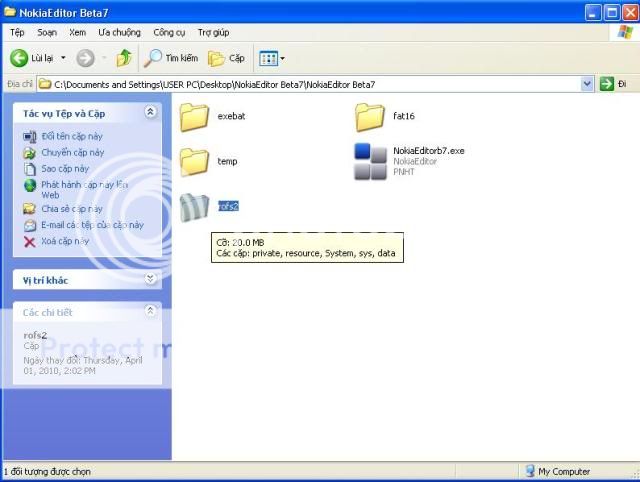Toggle the Cặp folders pane button

click(x=227, y=58)
